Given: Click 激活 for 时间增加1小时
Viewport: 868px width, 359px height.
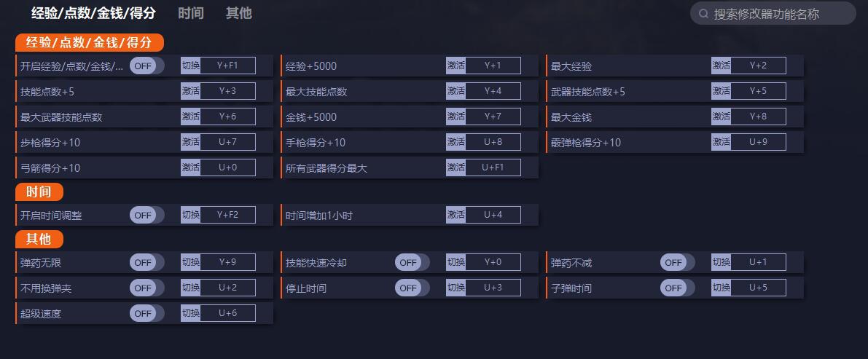Looking at the screenshot, I should (455, 216).
